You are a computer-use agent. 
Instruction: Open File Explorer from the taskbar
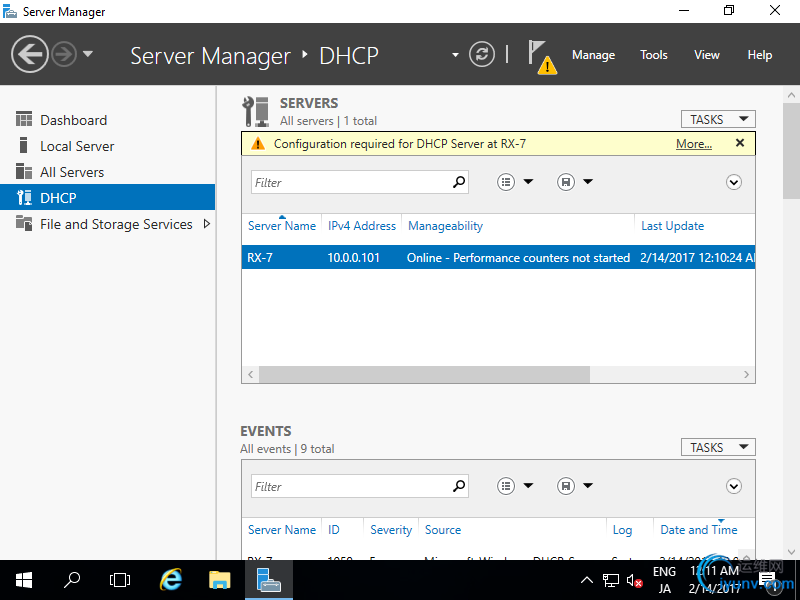[x=220, y=580]
